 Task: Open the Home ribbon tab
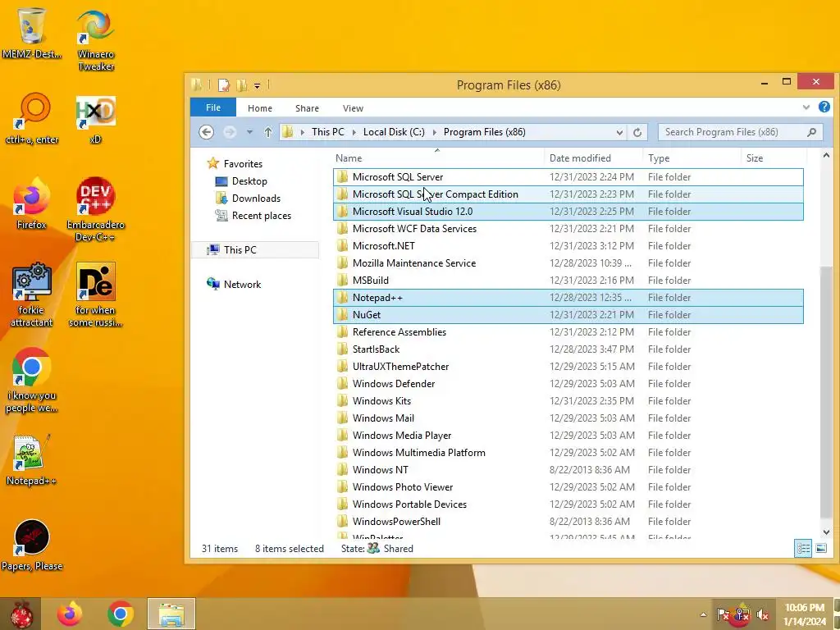coord(260,108)
